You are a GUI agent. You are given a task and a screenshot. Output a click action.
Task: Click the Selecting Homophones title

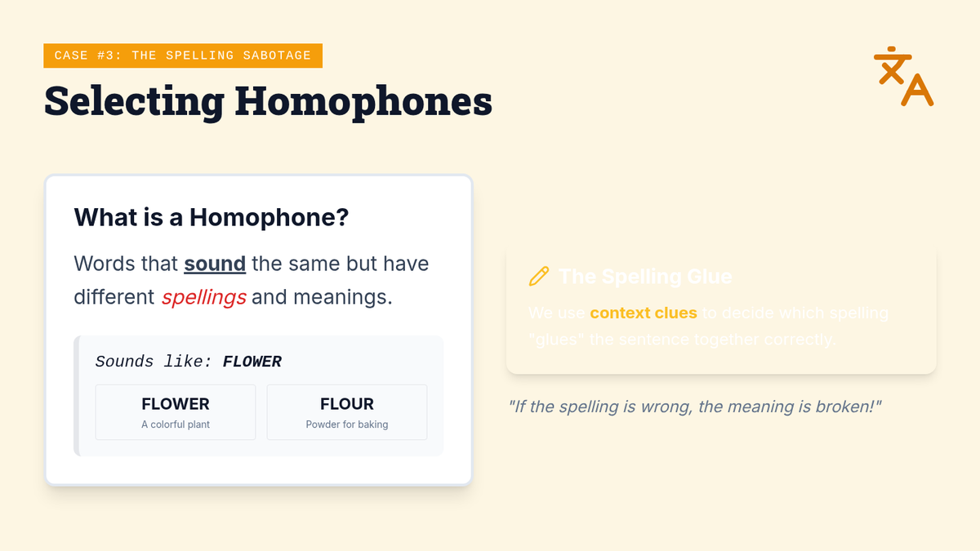268,100
